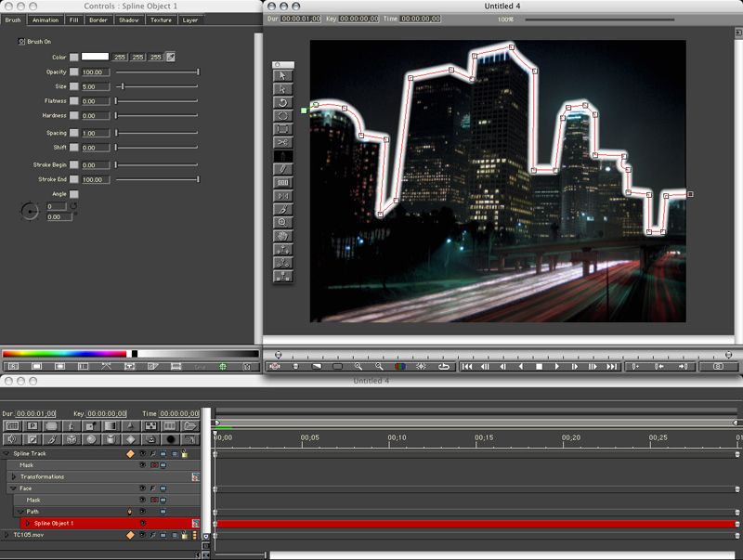
Task: Click the black circle icon in timeline toolbar
Action: (x=170, y=439)
